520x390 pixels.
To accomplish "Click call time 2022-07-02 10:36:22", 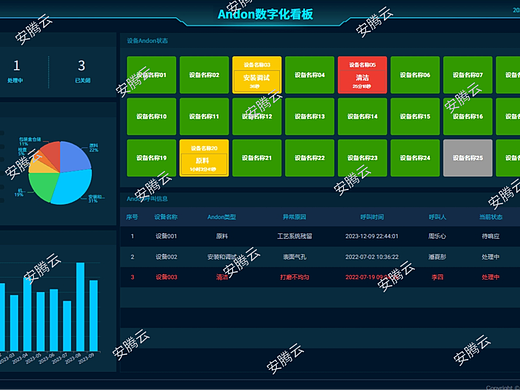I will (x=372, y=257).
